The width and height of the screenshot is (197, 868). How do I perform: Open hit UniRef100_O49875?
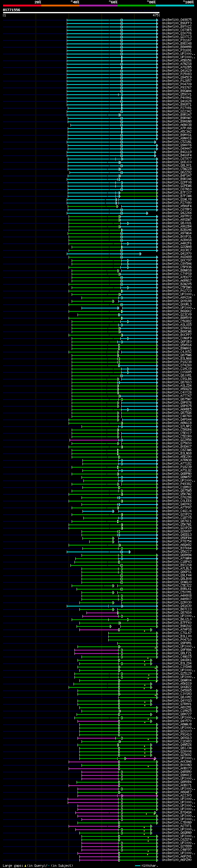177,20
